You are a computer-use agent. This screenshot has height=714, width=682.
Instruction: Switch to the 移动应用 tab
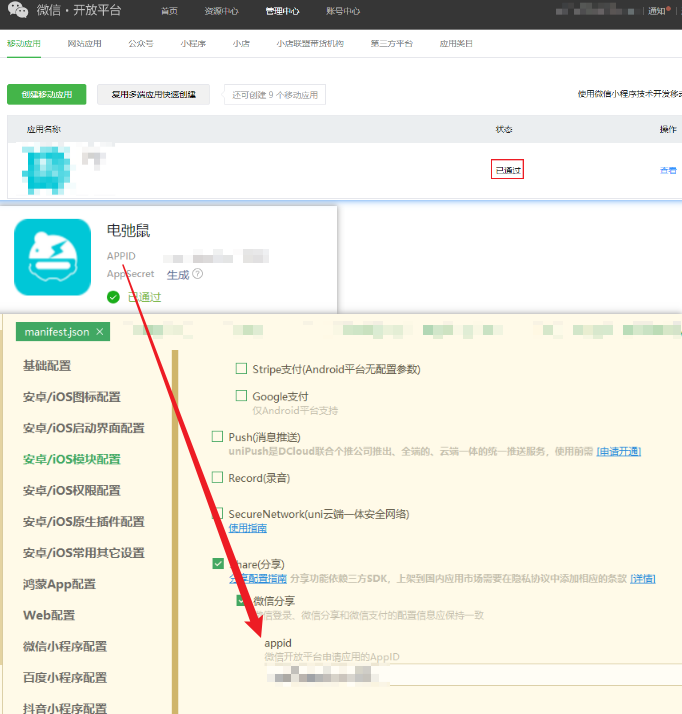click(24, 44)
